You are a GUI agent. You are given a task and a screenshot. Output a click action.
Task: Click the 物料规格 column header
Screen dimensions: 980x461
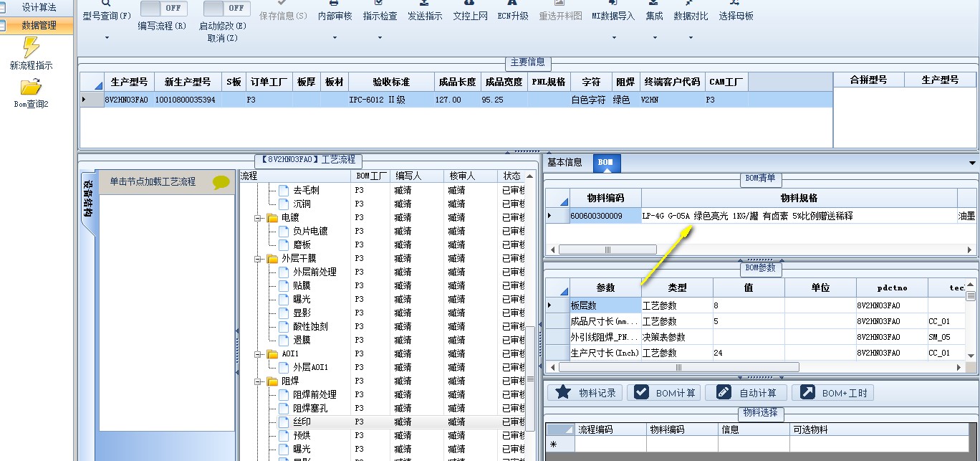799,198
